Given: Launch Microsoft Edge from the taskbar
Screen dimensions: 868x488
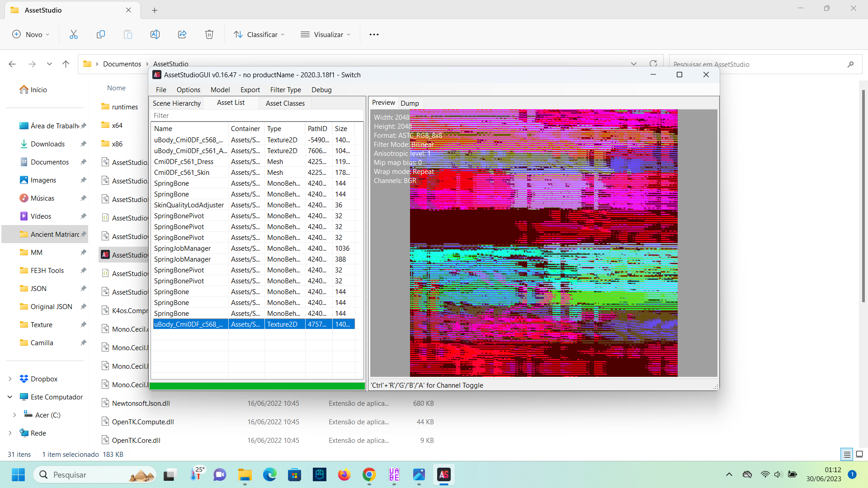Looking at the screenshot, I should pyautogui.click(x=270, y=474).
